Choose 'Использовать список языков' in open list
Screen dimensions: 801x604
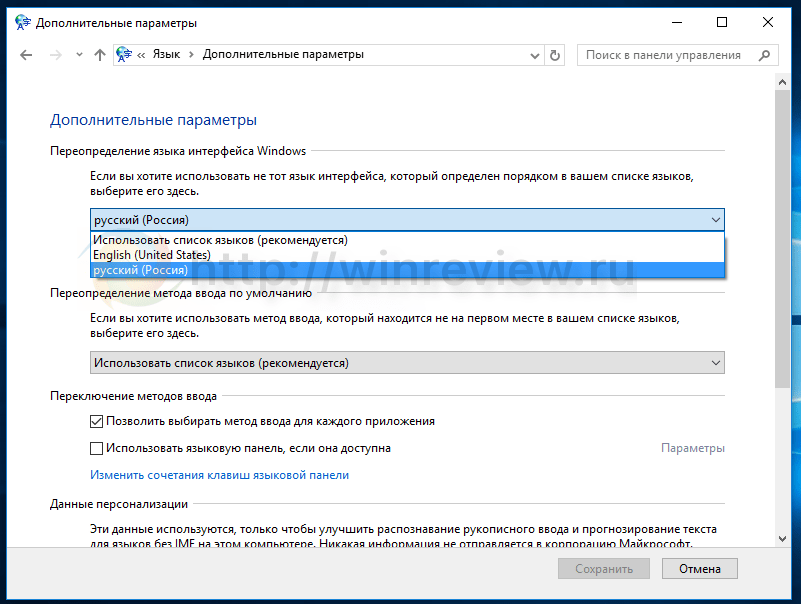(x=220, y=240)
